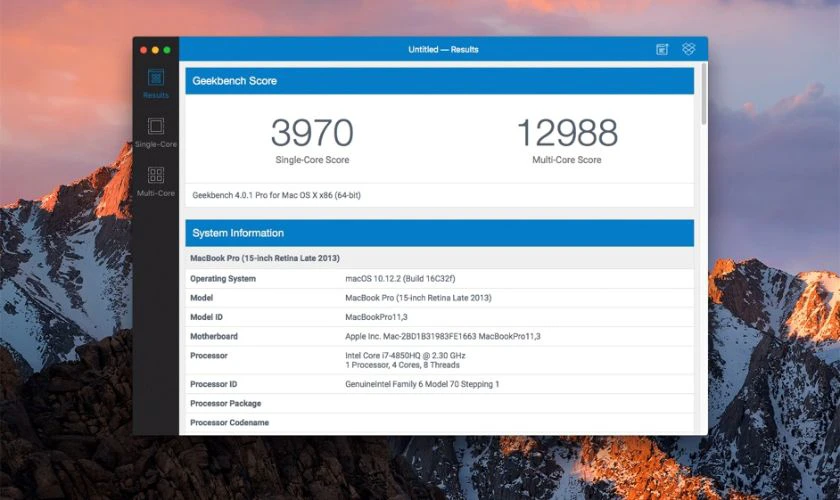The width and height of the screenshot is (840, 500).
Task: Click the upload results icon in title bar
Action: click(662, 49)
